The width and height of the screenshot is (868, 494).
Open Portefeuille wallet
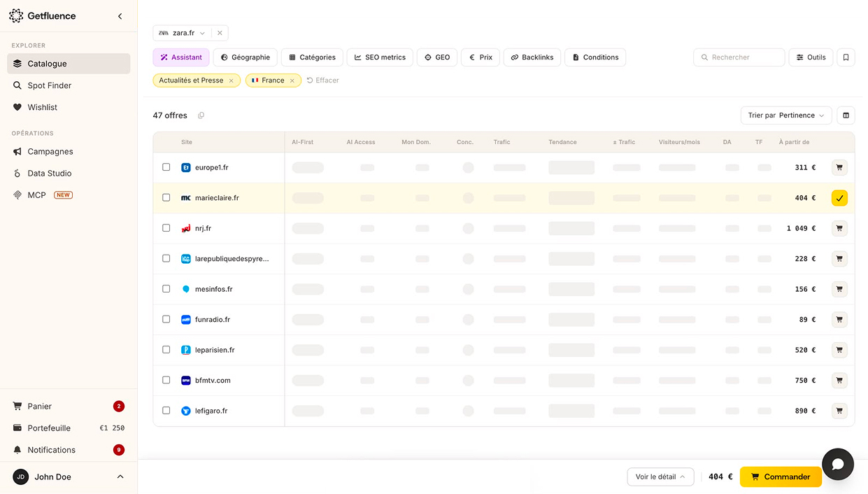point(69,428)
